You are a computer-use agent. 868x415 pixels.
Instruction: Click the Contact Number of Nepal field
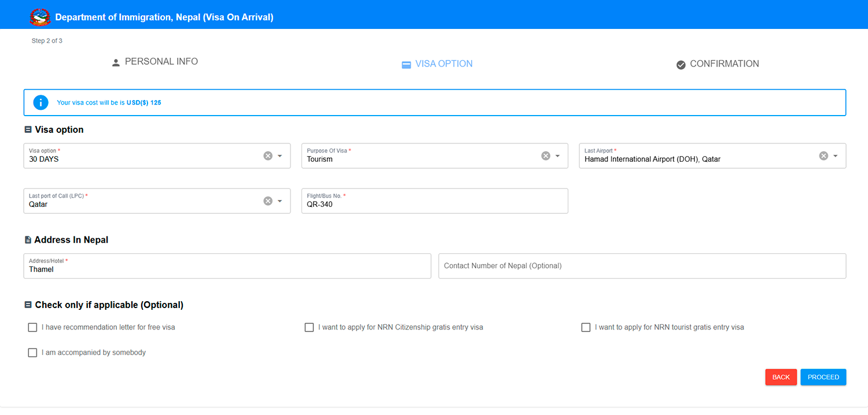642,266
